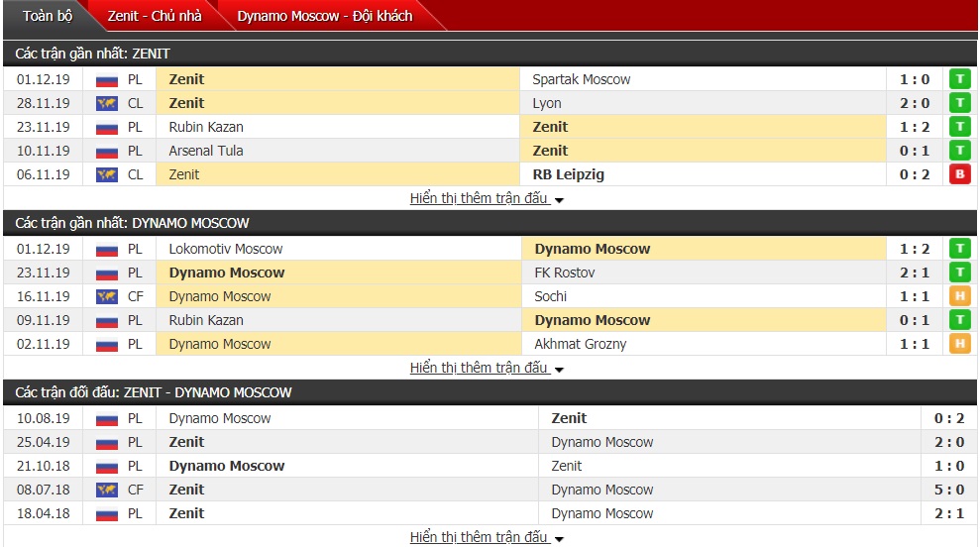
Task: Switch to Zenit - Chủ nhà tab
Action: pos(155,16)
